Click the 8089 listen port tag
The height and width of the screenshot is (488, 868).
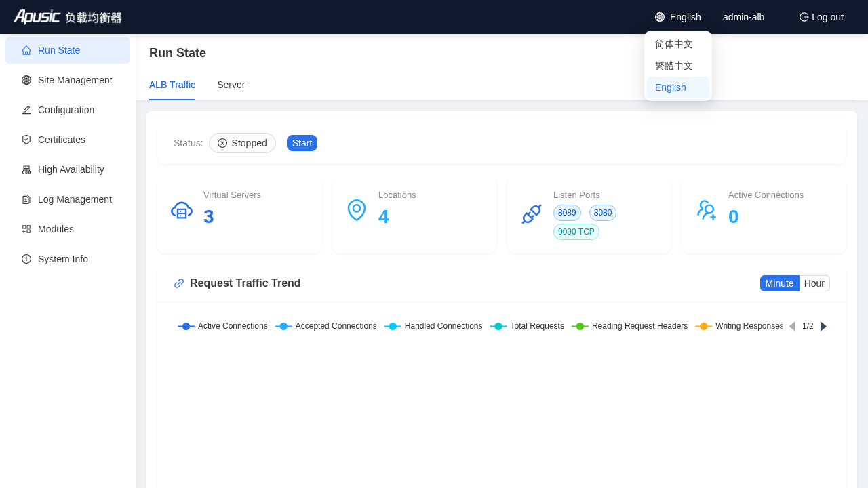567,213
